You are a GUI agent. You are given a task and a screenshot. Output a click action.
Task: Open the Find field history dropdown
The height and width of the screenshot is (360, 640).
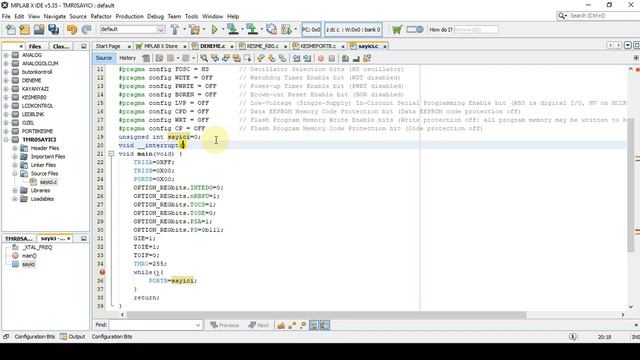[198, 325]
